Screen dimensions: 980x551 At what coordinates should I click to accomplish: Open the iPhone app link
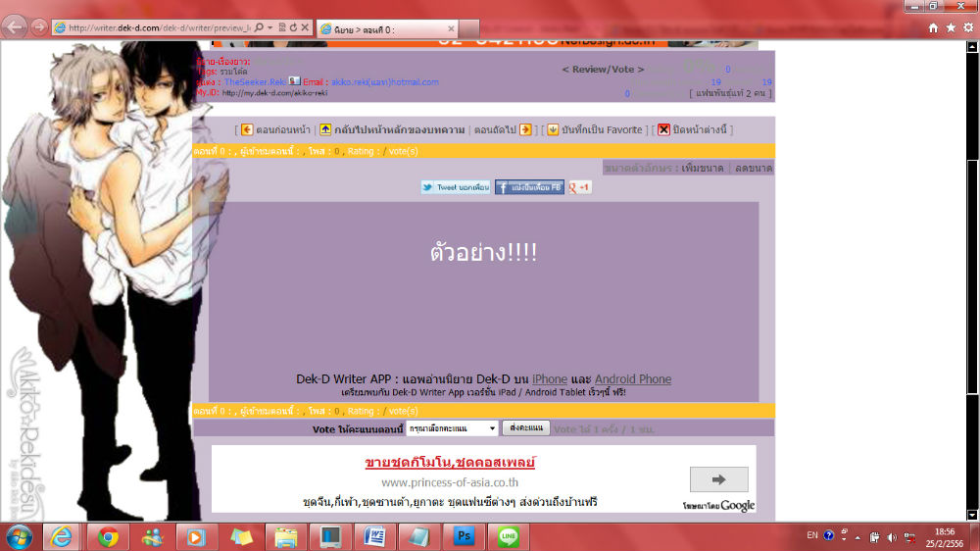coord(550,379)
